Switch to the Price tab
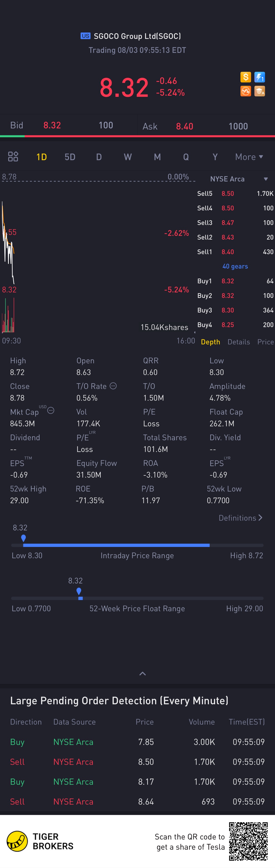Viewport: 275px width, 868px height. [265, 342]
